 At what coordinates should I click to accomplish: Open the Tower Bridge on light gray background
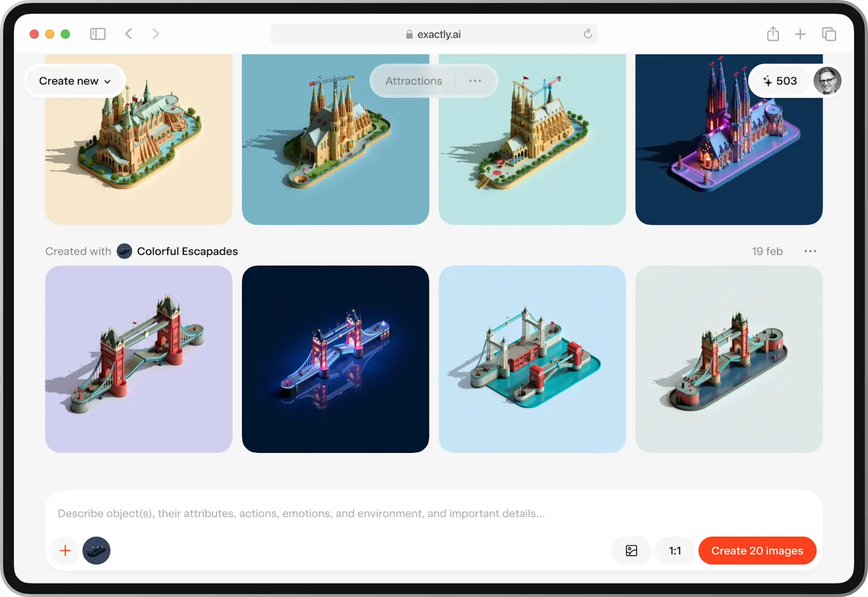point(729,359)
